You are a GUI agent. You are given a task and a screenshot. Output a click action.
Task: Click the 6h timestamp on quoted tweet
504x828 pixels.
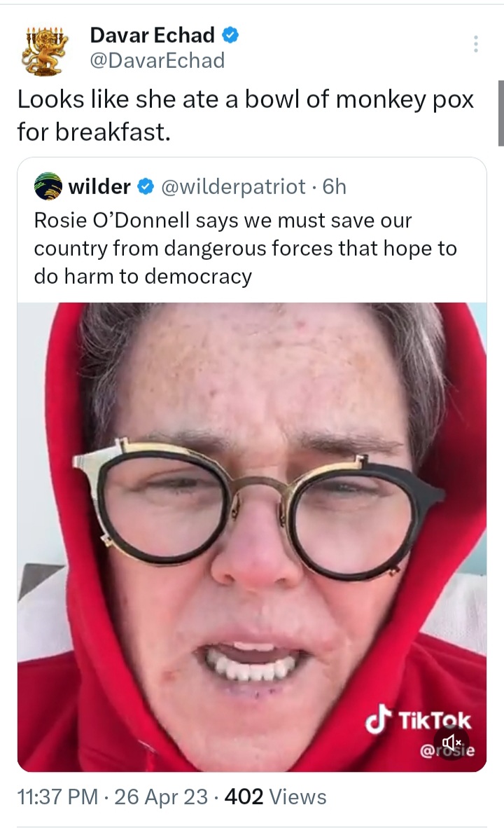pyautogui.click(x=334, y=186)
